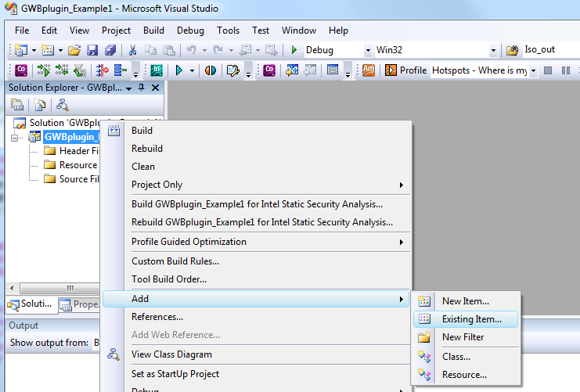Open the New Project dropdown arrow

coord(34,50)
